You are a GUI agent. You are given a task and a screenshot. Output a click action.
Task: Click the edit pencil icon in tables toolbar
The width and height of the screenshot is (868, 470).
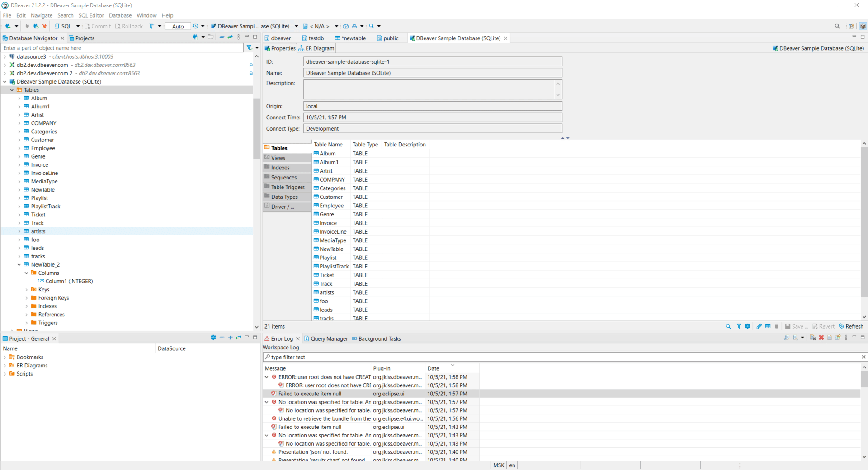point(759,326)
